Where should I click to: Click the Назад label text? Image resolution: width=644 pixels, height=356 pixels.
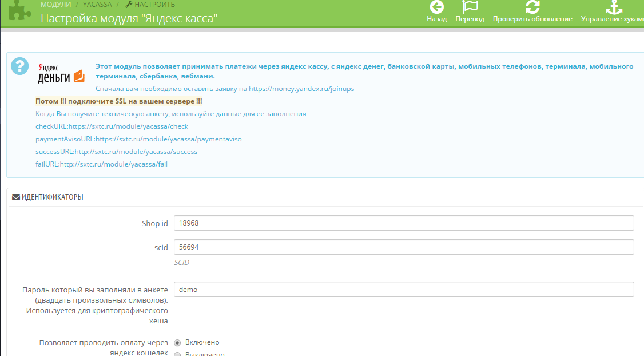point(436,19)
